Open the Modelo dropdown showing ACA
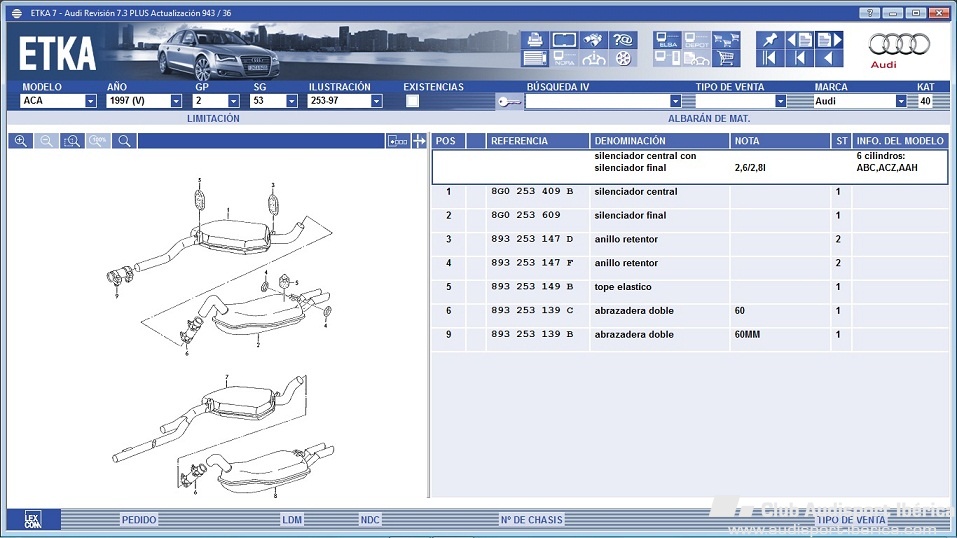This screenshot has height=538, width=957. click(x=90, y=101)
